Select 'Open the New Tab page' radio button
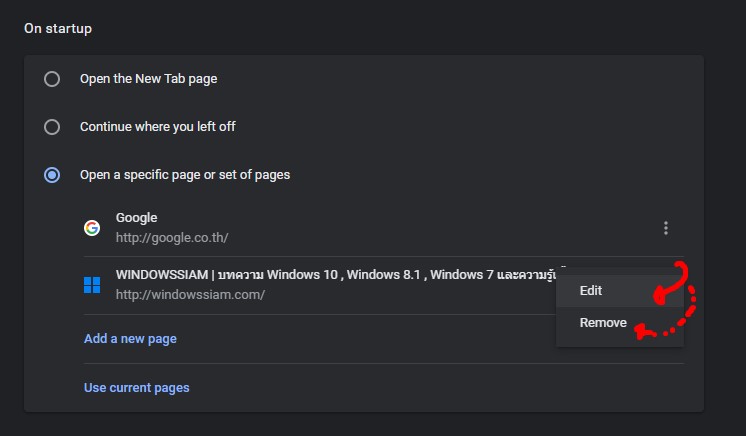Viewport: 746px width, 436px height. [52, 79]
